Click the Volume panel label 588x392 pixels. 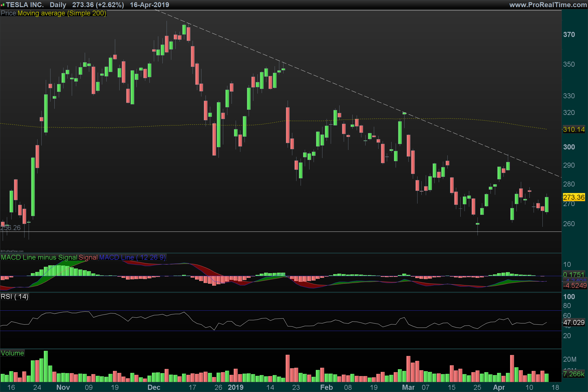click(x=12, y=353)
